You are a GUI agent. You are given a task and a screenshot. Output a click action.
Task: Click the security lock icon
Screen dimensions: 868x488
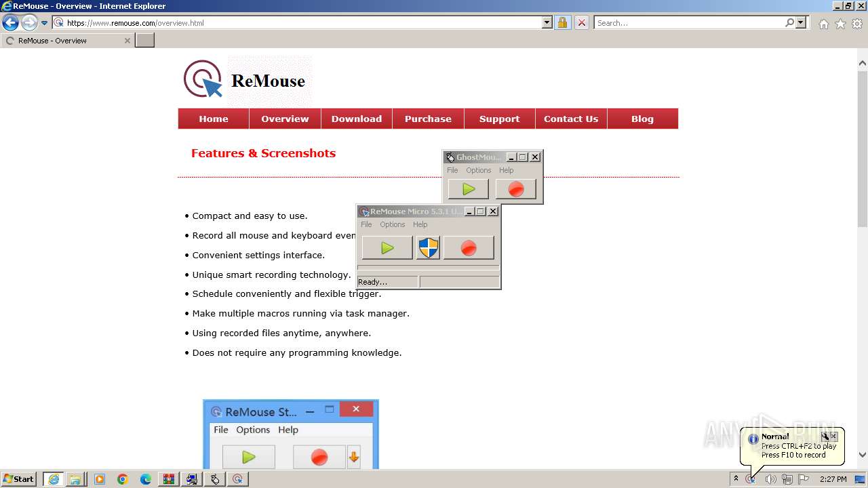pos(562,22)
